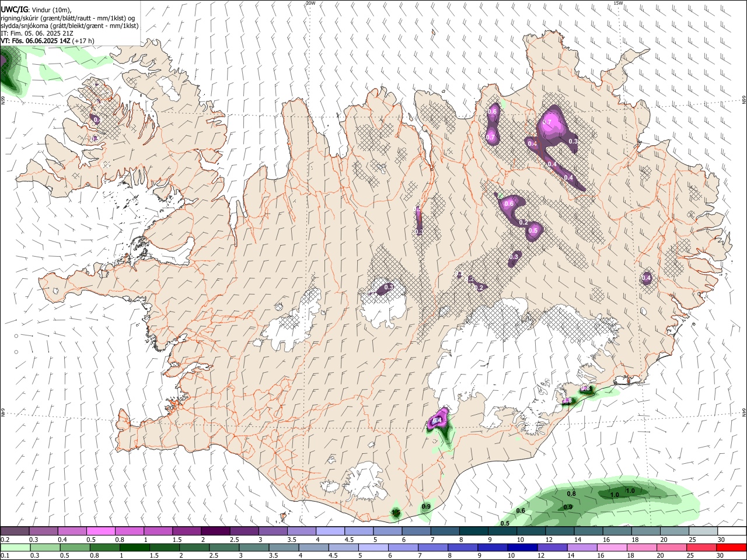
Task: Pick the mauve swatch starting at 0.3, purple legend
Action: click(43, 531)
